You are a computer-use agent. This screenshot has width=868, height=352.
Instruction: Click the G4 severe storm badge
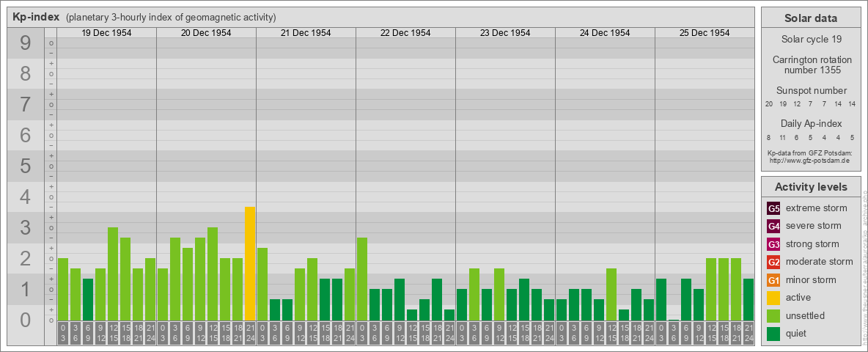[x=773, y=227]
